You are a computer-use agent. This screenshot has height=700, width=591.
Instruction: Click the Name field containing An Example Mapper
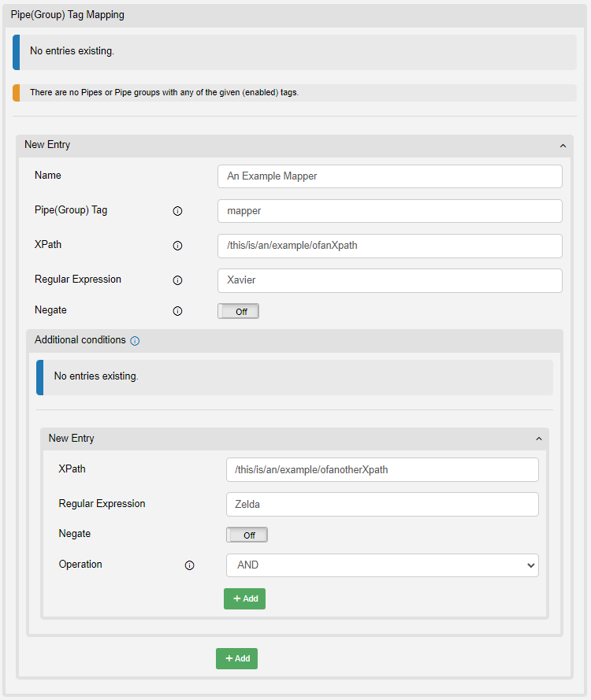pos(389,176)
